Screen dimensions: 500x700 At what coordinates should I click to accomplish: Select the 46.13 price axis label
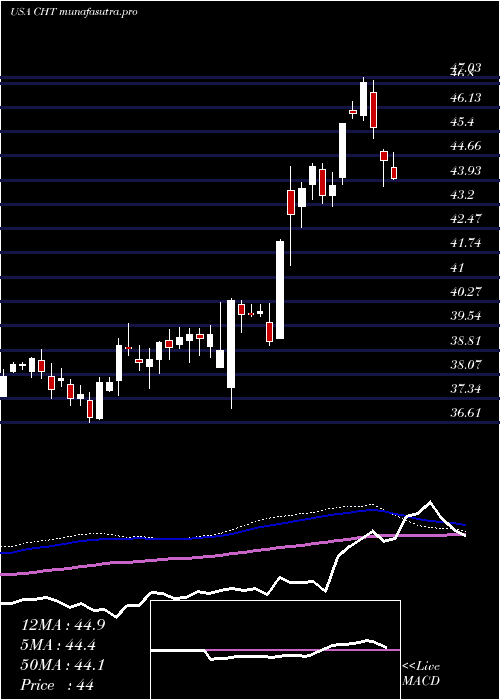tap(466, 97)
